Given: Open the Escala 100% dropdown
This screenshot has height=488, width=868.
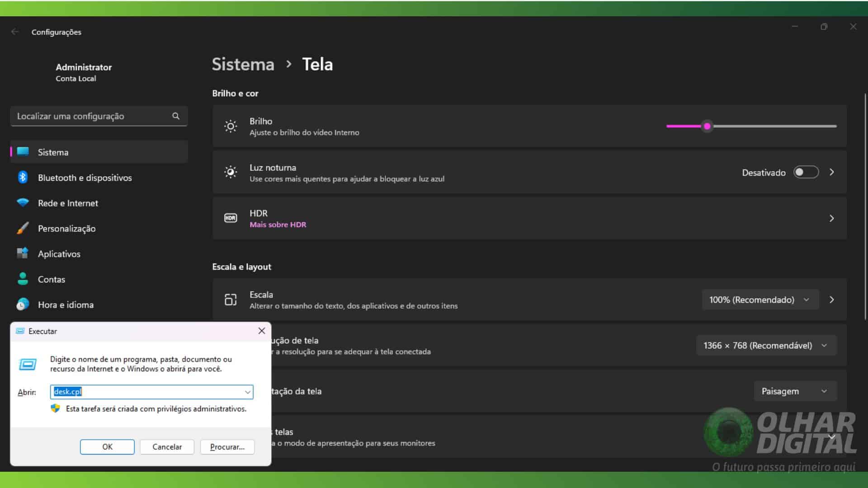Looking at the screenshot, I should (x=760, y=300).
